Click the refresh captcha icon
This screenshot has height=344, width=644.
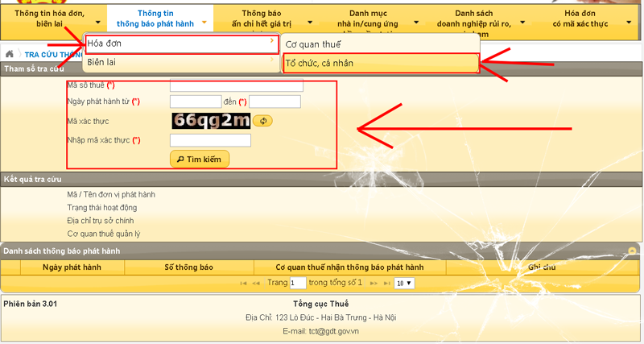[x=263, y=121]
